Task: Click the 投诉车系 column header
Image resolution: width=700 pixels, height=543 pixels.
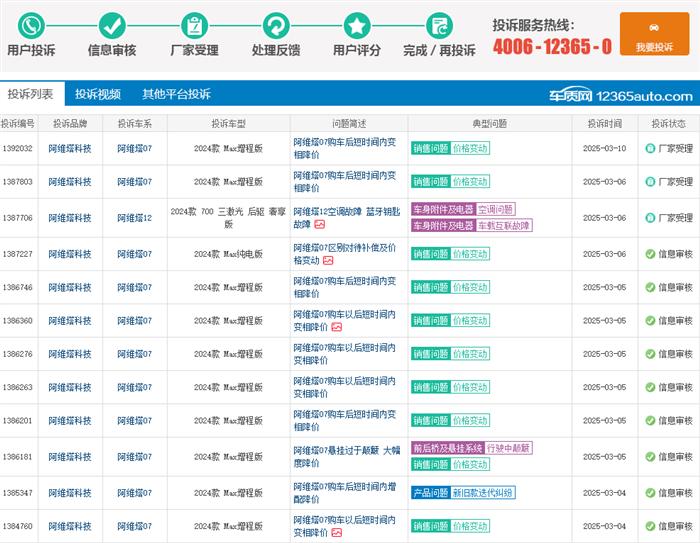Action: pyautogui.click(x=134, y=124)
